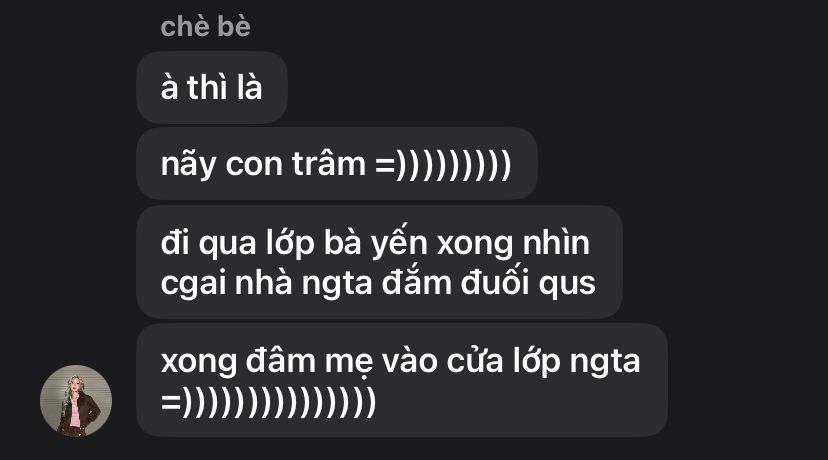
Task: Click the emoticon after "nãy con trâm"
Action: pyautogui.click(x=443, y=165)
